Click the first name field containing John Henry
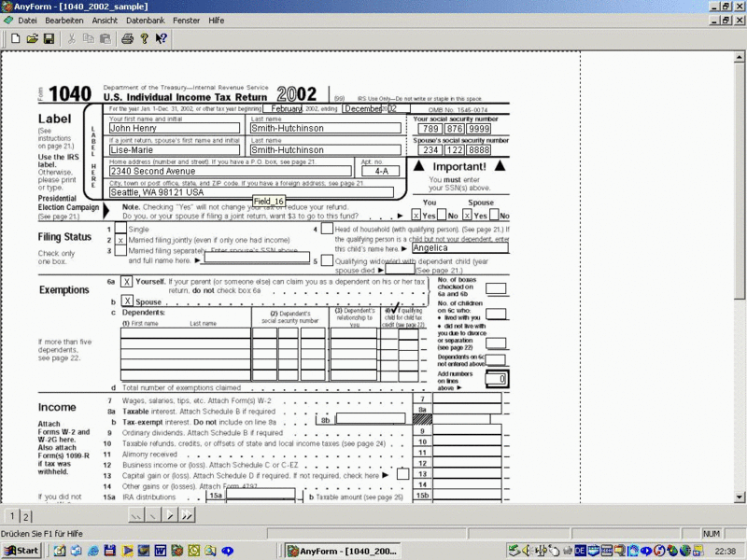Image resolution: width=747 pixels, height=560 pixels. pyautogui.click(x=175, y=128)
